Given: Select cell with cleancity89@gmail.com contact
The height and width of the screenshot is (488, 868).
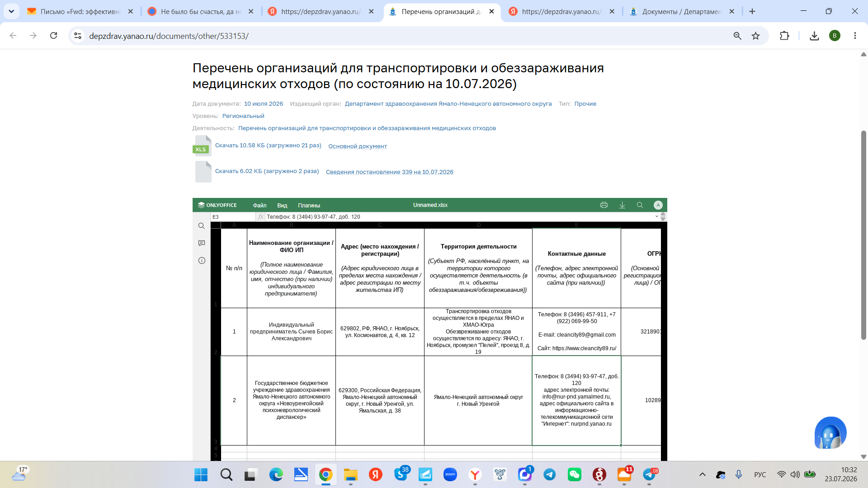Looking at the screenshot, I should click(x=577, y=332).
